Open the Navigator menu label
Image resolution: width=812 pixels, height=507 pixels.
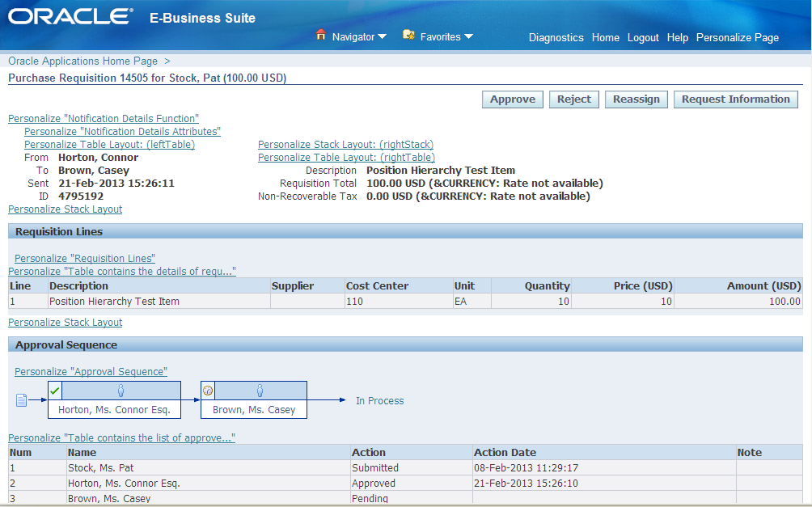[x=353, y=36]
